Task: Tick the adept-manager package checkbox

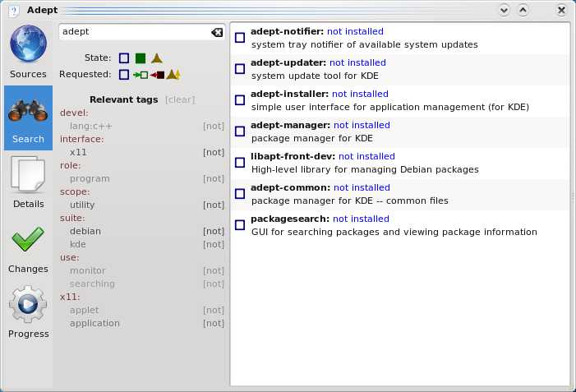Action: (240, 131)
